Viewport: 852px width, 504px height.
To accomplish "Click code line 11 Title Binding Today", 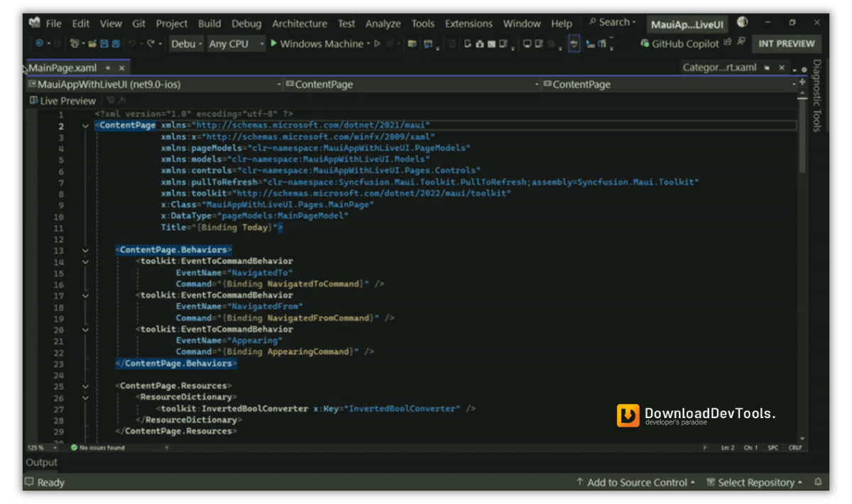I will pos(222,228).
